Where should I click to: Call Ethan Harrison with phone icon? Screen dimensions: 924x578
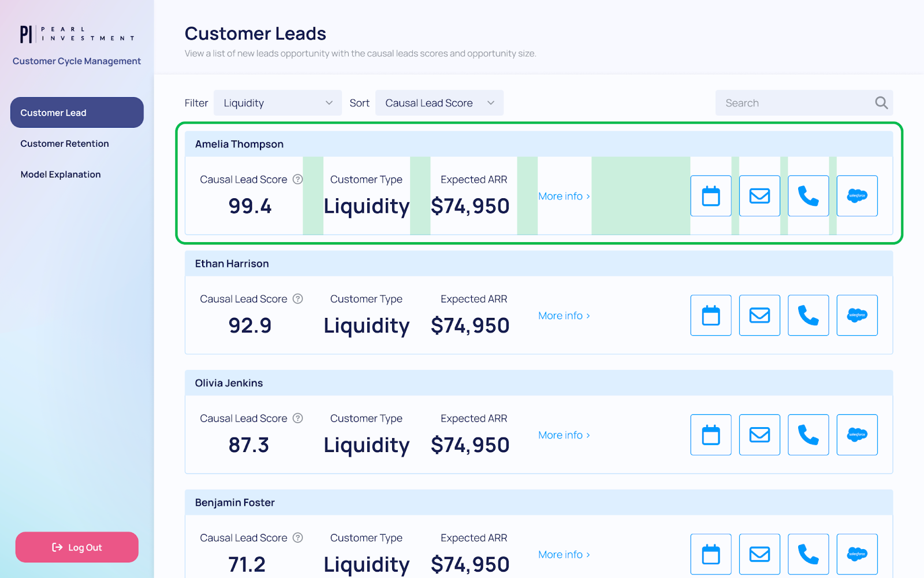tap(808, 316)
